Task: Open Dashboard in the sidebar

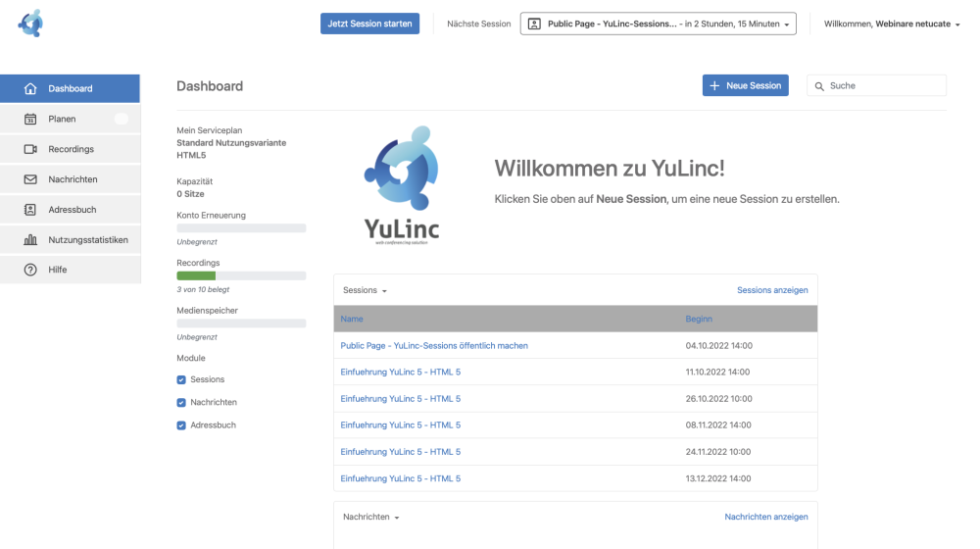Action: (70, 89)
